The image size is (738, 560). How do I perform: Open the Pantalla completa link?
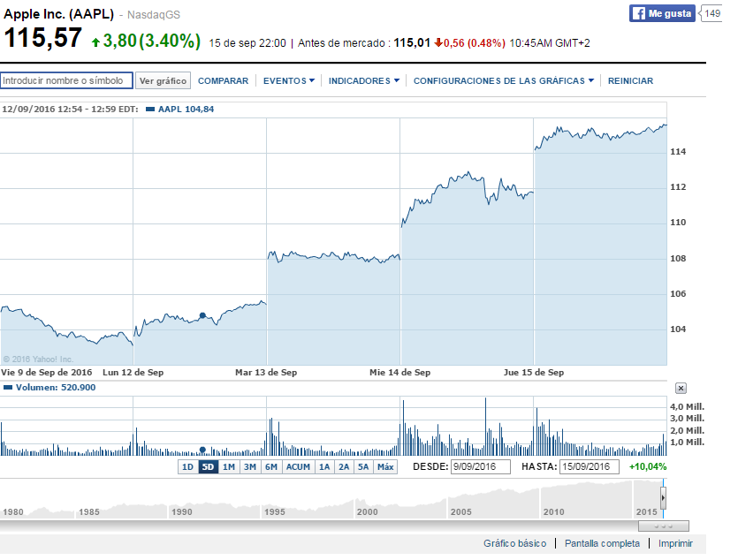pyautogui.click(x=602, y=543)
